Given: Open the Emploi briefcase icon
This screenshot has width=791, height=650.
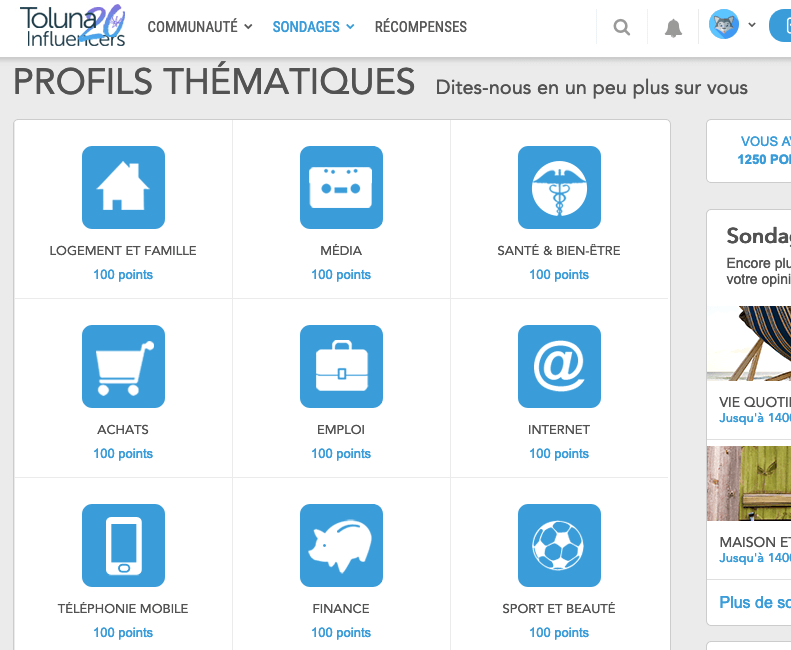Looking at the screenshot, I should 341,366.
